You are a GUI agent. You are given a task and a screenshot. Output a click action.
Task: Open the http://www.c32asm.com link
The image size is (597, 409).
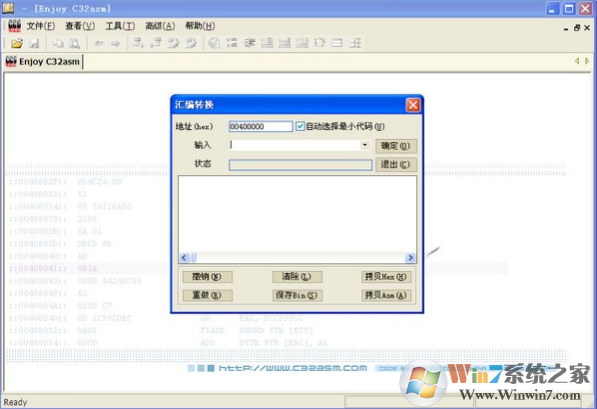tap(292, 368)
